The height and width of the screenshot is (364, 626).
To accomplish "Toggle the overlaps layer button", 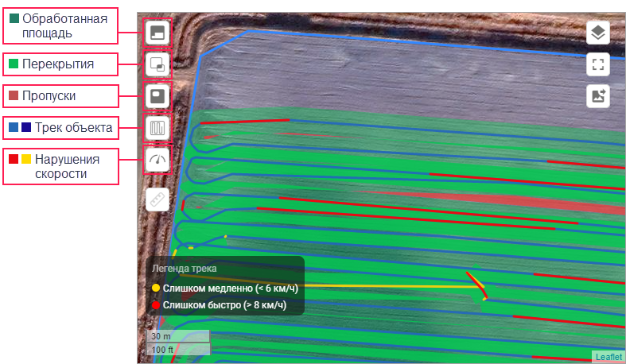I will coord(157,64).
